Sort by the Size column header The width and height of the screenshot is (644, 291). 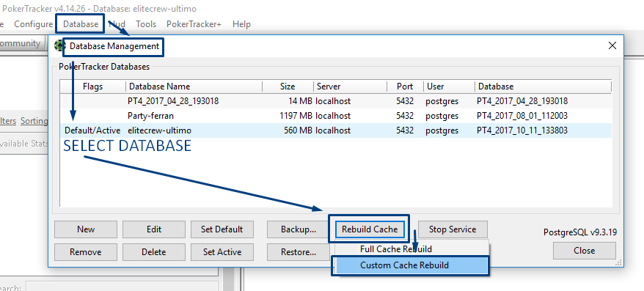click(x=288, y=86)
